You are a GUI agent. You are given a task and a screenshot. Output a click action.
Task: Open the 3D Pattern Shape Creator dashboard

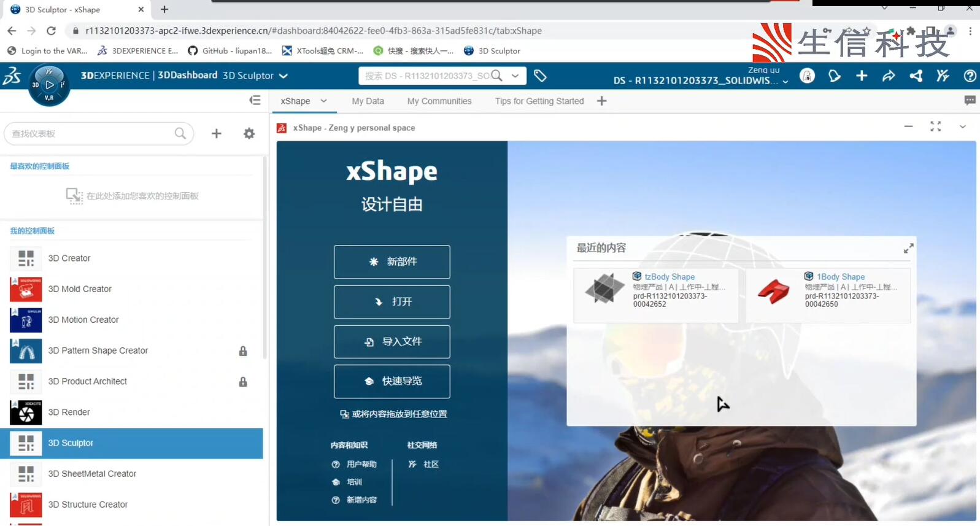131,350
